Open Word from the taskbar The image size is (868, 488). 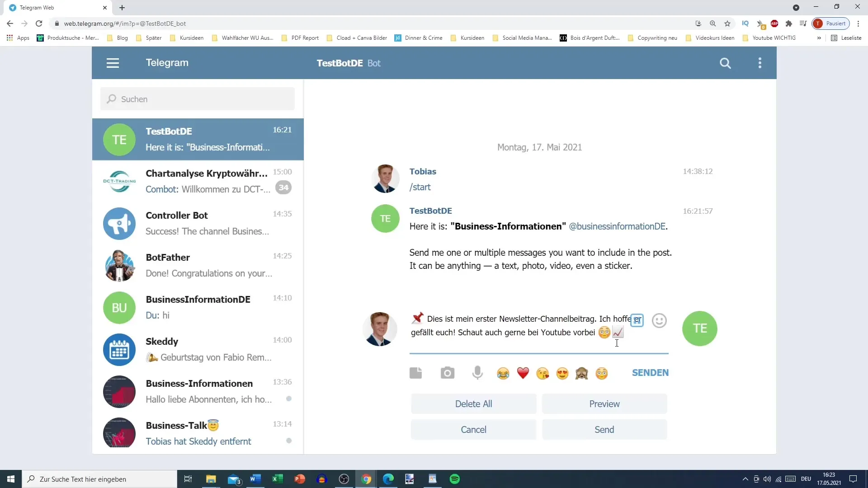click(255, 479)
